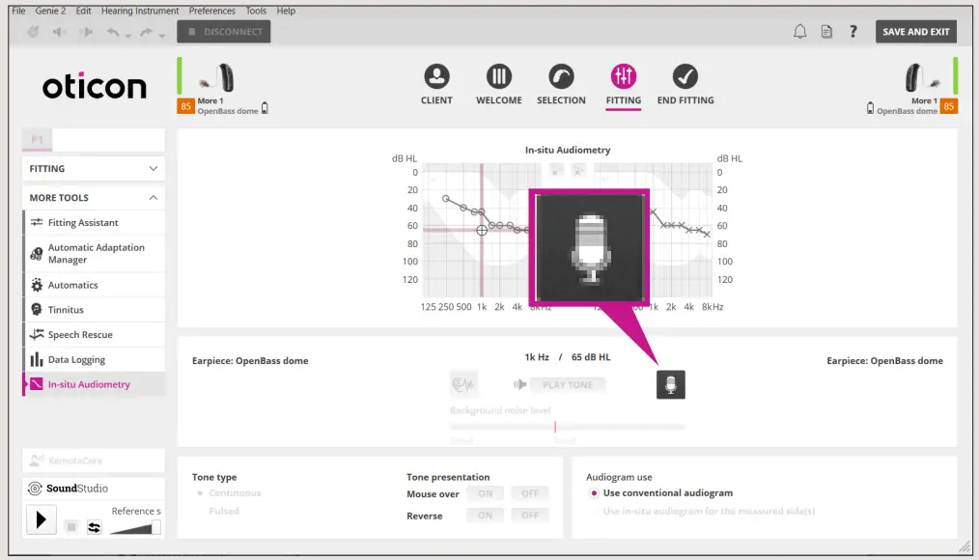Image resolution: width=979 pixels, height=560 pixels.
Task: Select Use in-situ audiogram radio option
Action: point(594,512)
